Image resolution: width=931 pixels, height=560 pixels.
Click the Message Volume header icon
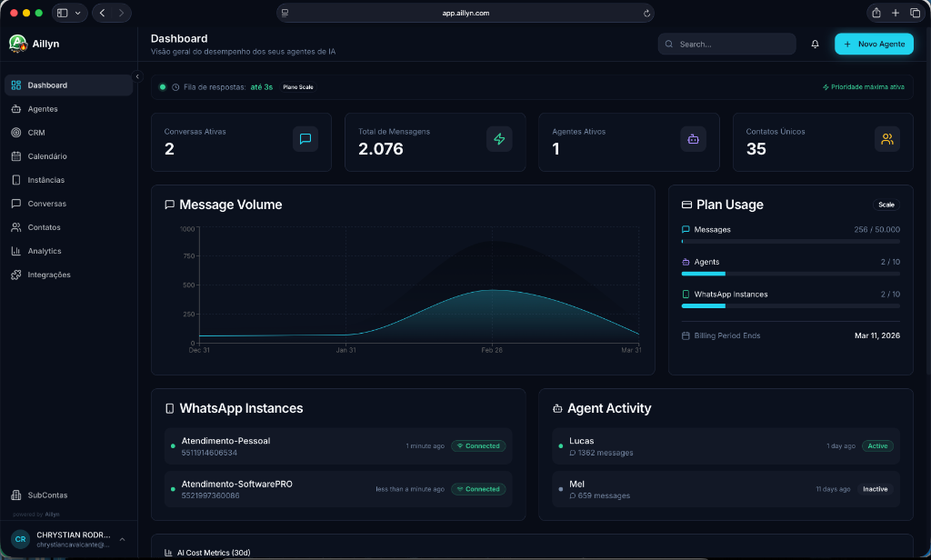coord(169,205)
